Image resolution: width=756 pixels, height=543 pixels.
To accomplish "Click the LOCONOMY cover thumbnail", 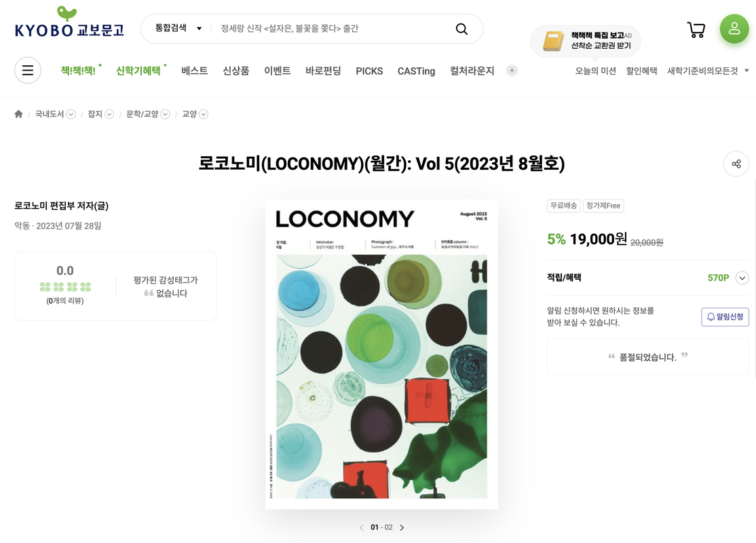I will (x=381, y=354).
